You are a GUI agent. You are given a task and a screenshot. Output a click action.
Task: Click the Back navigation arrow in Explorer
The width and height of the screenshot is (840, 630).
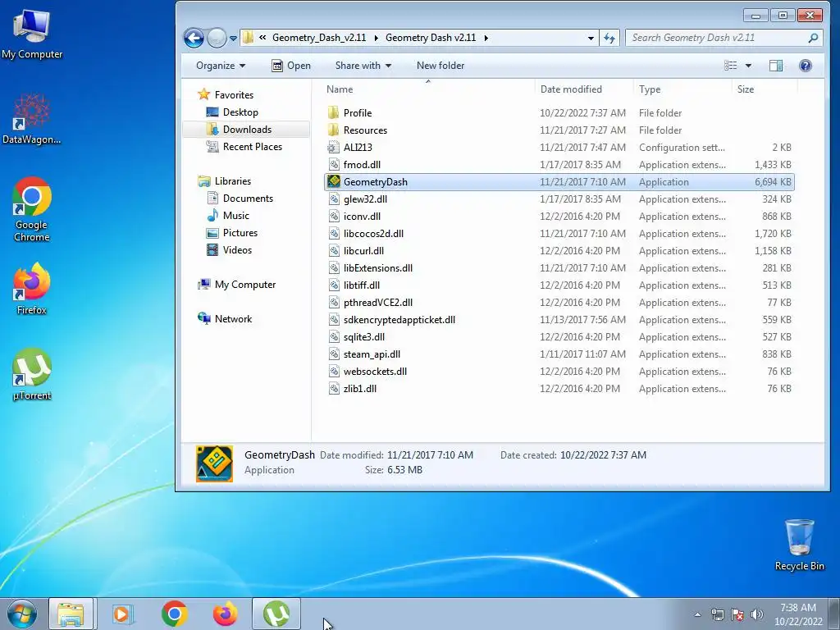pos(194,38)
